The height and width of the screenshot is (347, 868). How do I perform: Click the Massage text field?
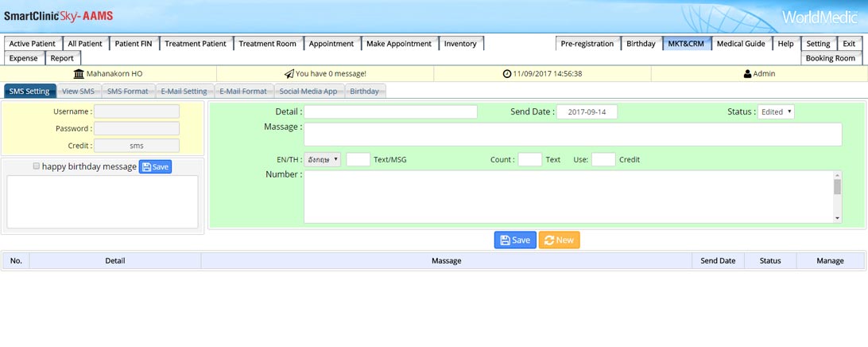[x=572, y=135]
